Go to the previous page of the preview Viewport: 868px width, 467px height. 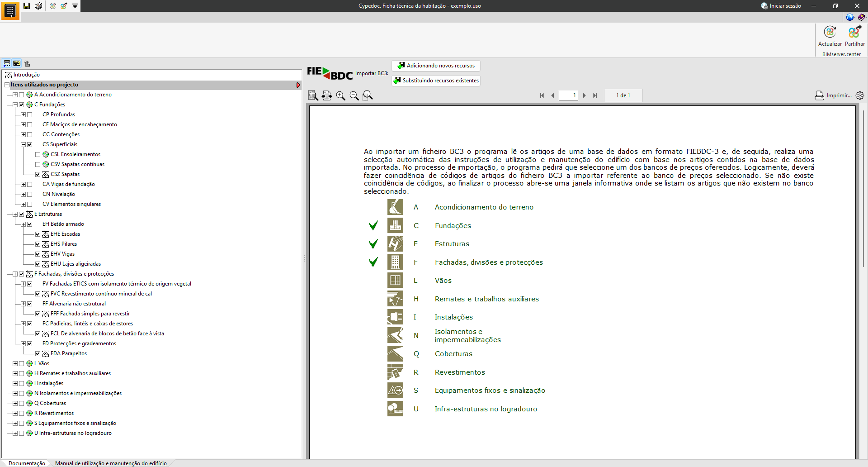[552, 95]
